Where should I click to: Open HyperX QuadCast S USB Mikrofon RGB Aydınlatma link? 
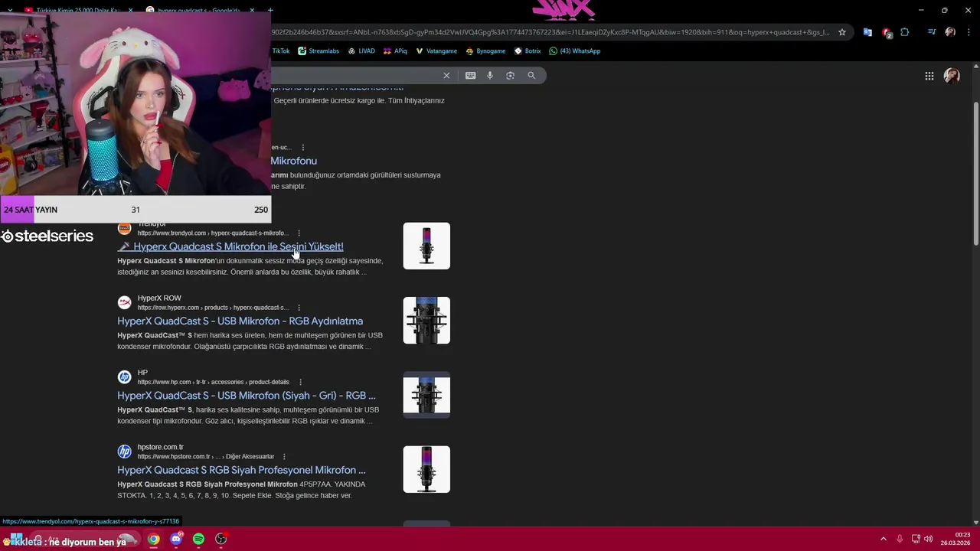240,321
